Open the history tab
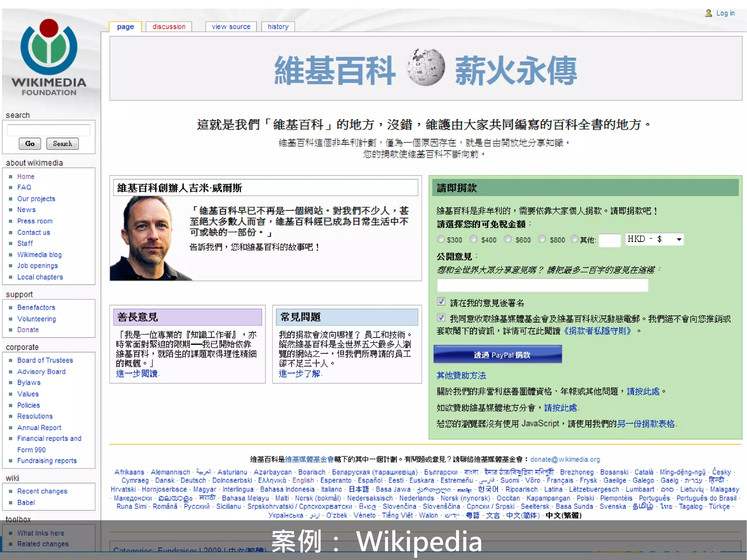The width and height of the screenshot is (747, 560). click(278, 27)
